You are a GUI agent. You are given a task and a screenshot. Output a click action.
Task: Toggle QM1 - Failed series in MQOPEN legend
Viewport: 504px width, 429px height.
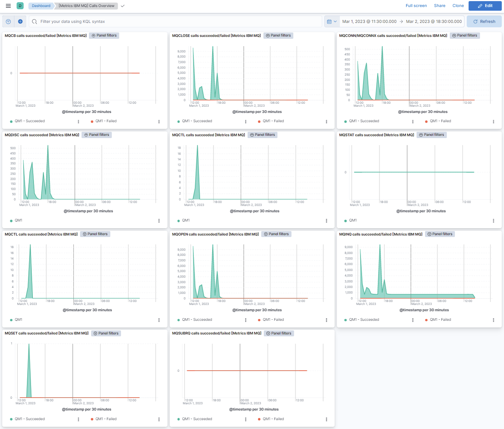pos(273,320)
